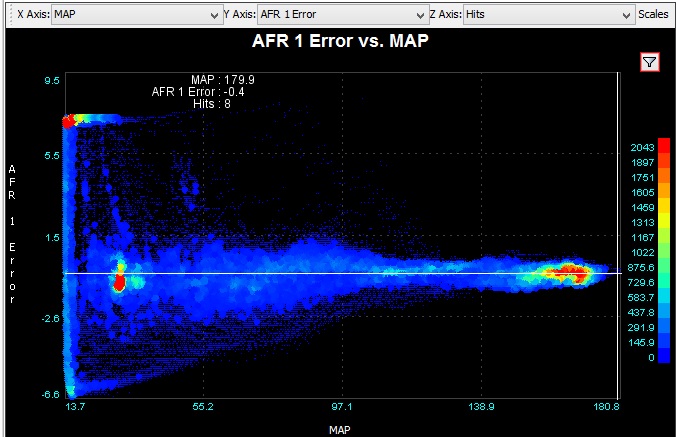Image resolution: width=676 pixels, height=437 pixels.
Task: Click the color scale value 437.8
Action: tap(641, 312)
